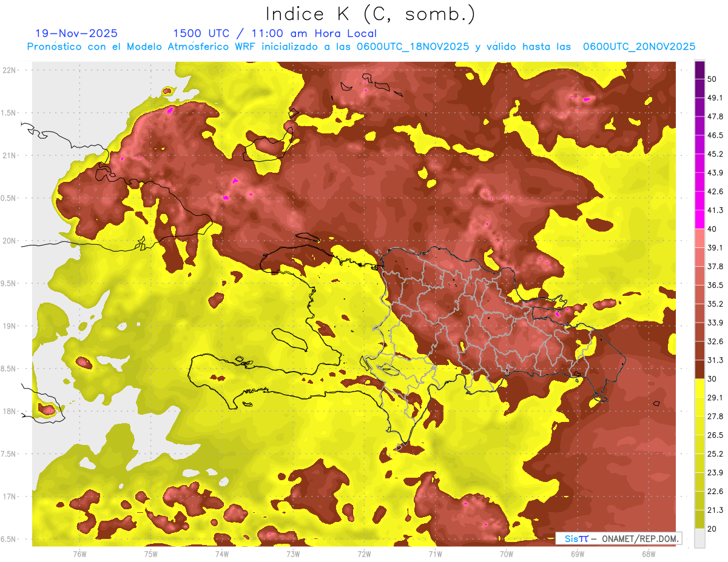Viewport: 728px width, 562px height.
Task: Click the longitude axis label '68W'
Action: [649, 554]
